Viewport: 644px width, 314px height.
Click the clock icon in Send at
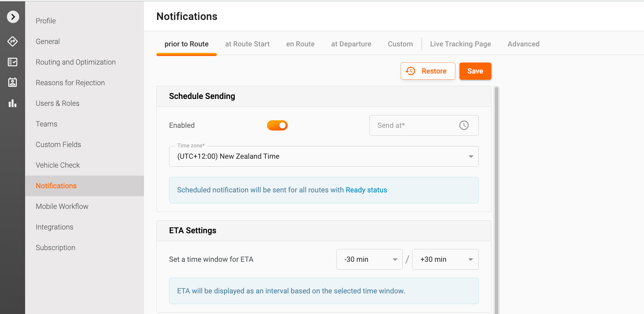pos(464,125)
